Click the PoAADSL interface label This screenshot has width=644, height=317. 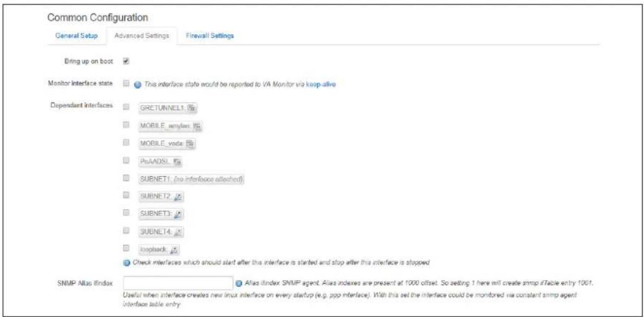point(156,162)
